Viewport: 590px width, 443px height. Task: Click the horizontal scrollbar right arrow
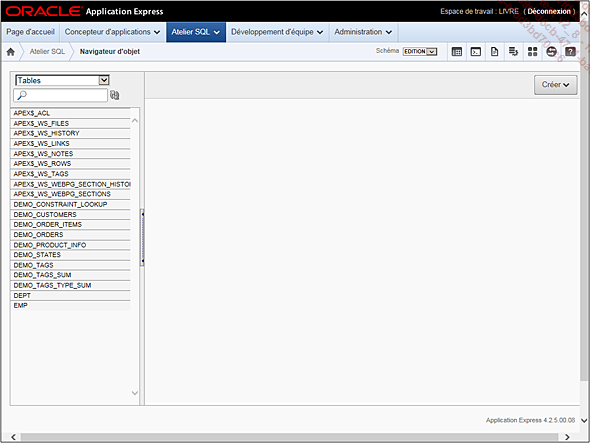567,437
